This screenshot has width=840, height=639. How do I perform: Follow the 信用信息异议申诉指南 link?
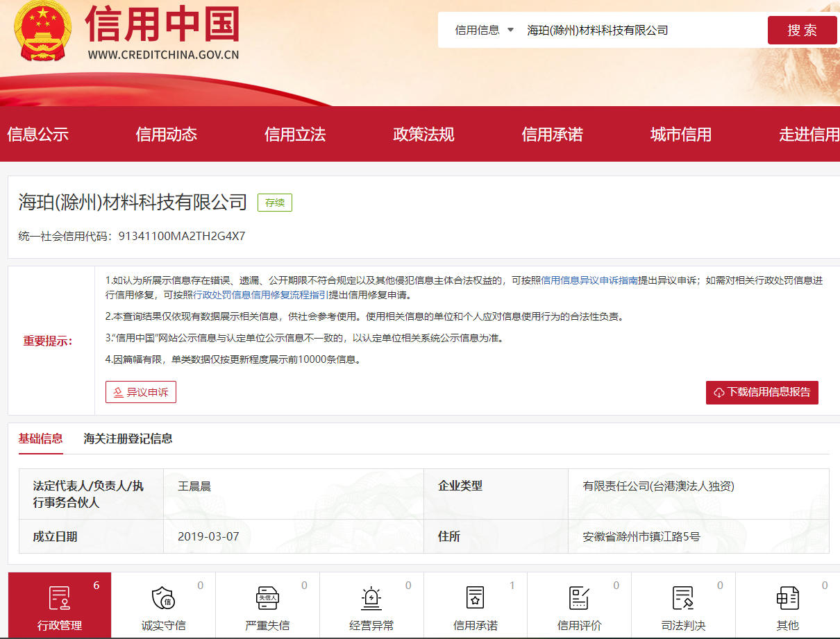[x=589, y=280]
